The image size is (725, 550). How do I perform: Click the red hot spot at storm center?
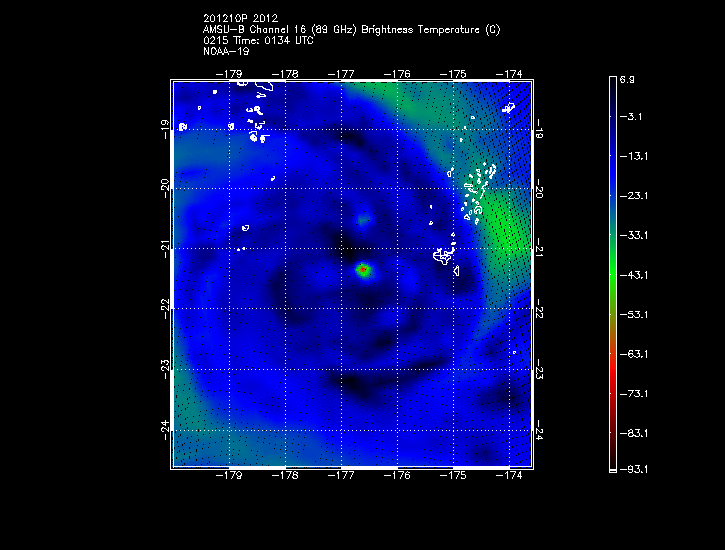[364, 269]
